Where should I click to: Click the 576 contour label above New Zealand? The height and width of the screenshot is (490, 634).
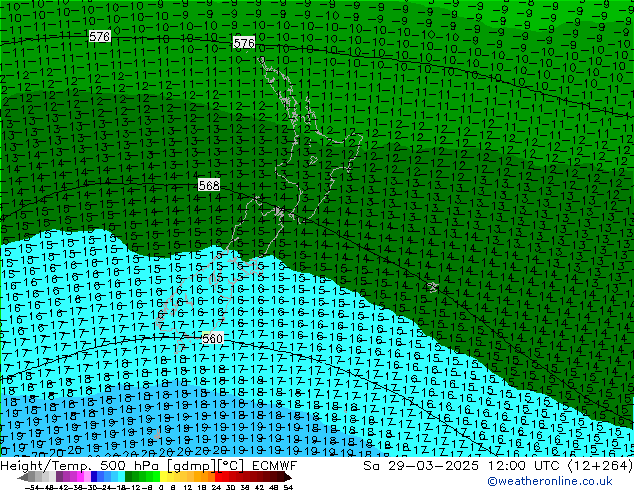243,43
